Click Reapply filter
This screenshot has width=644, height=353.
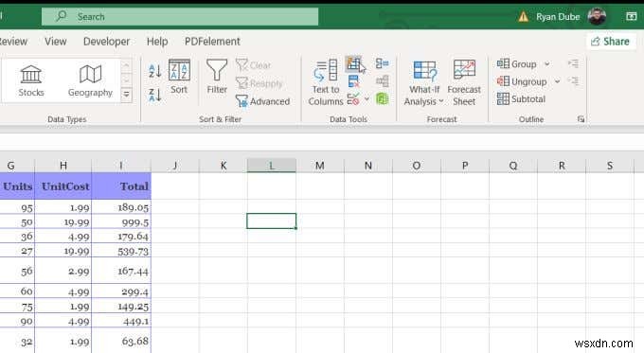259,83
